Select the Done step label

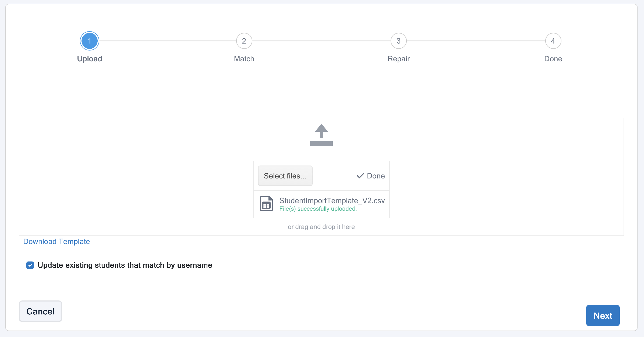553,59
